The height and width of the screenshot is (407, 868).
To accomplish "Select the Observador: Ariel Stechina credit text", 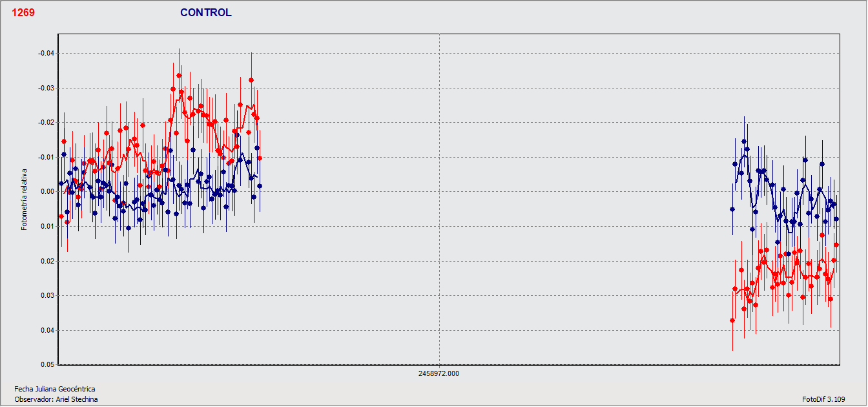I will click(x=56, y=399).
